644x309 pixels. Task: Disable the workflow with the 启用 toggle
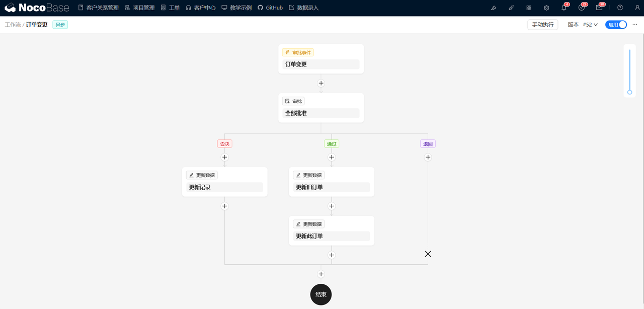pos(615,24)
